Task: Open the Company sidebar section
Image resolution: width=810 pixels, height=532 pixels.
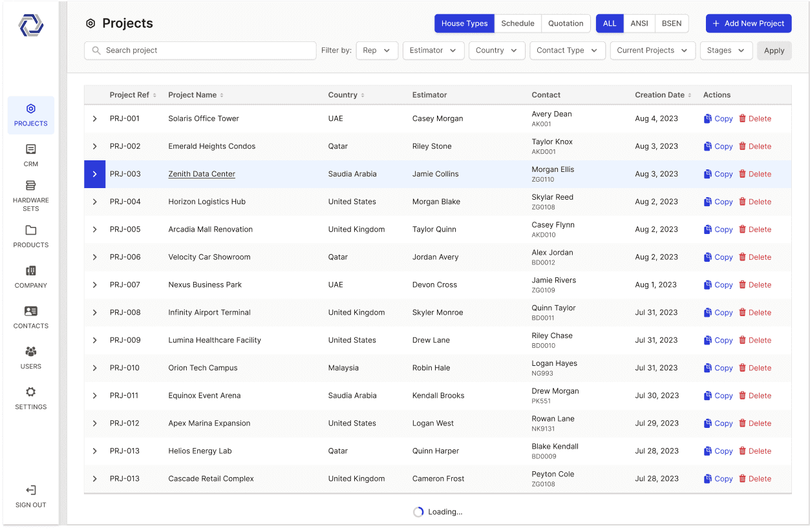Action: pos(31,277)
